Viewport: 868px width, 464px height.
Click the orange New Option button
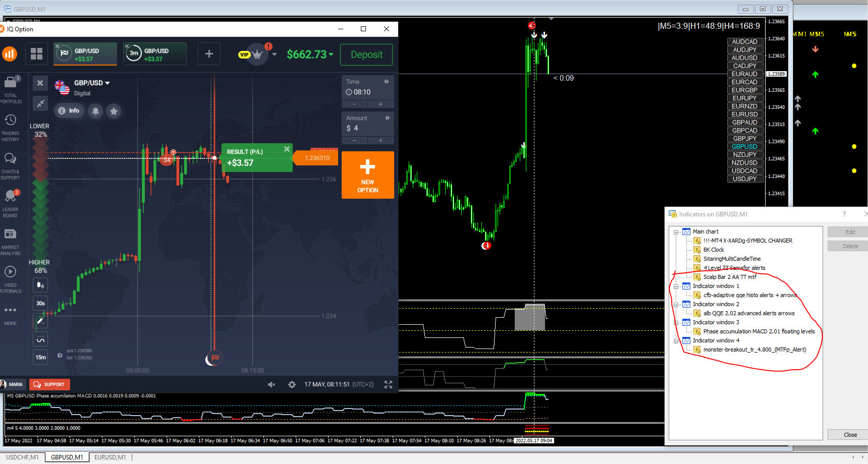pyautogui.click(x=368, y=175)
